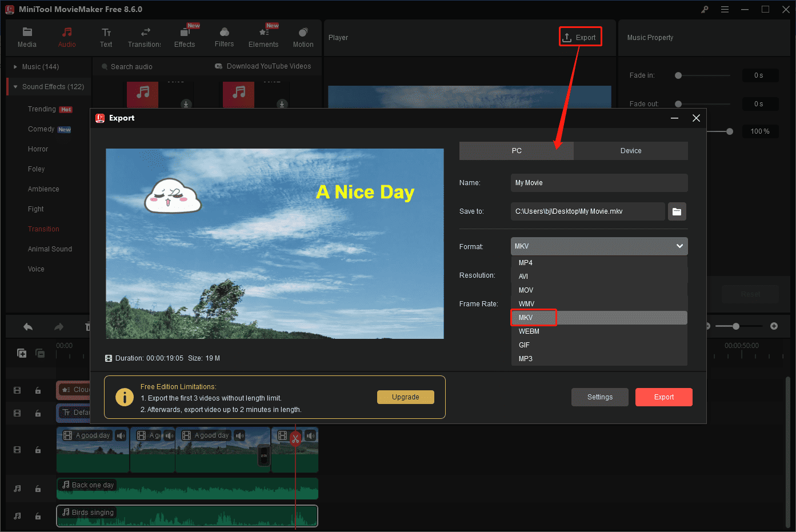
Task: Open the Media library tab
Action: pos(27,38)
